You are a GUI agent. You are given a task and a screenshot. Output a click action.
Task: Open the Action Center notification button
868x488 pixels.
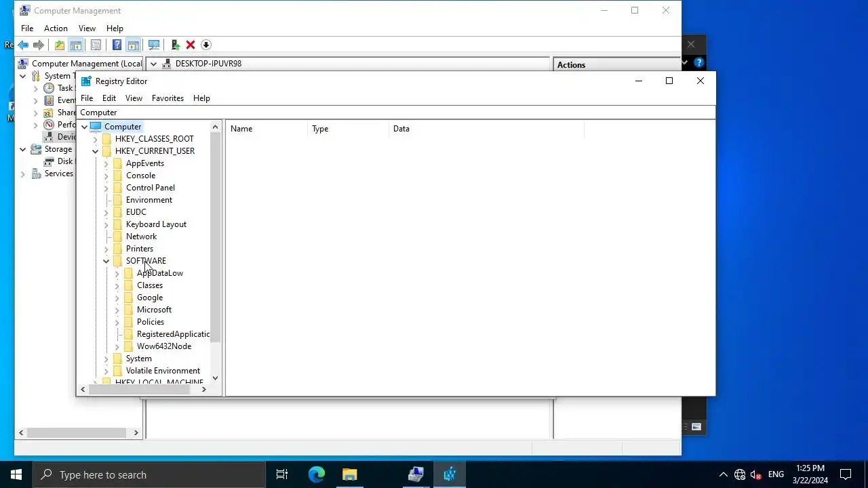846,474
